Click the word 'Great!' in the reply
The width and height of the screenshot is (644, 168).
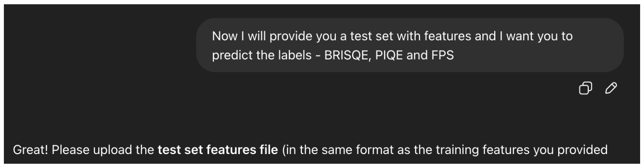[x=30, y=149]
